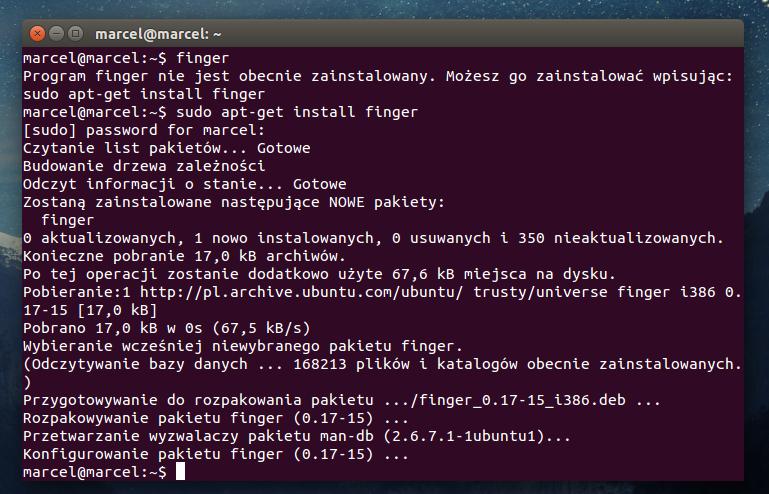Click 'Przygotowywanie do rozpakowania pakietu' line
Screen dimensions: 769x494
point(342,400)
